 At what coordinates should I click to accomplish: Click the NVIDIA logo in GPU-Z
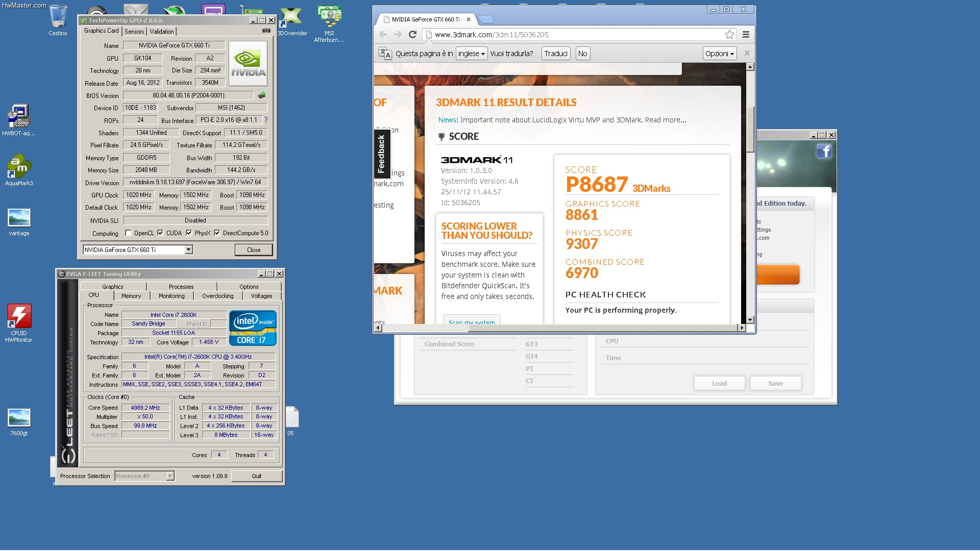point(248,63)
